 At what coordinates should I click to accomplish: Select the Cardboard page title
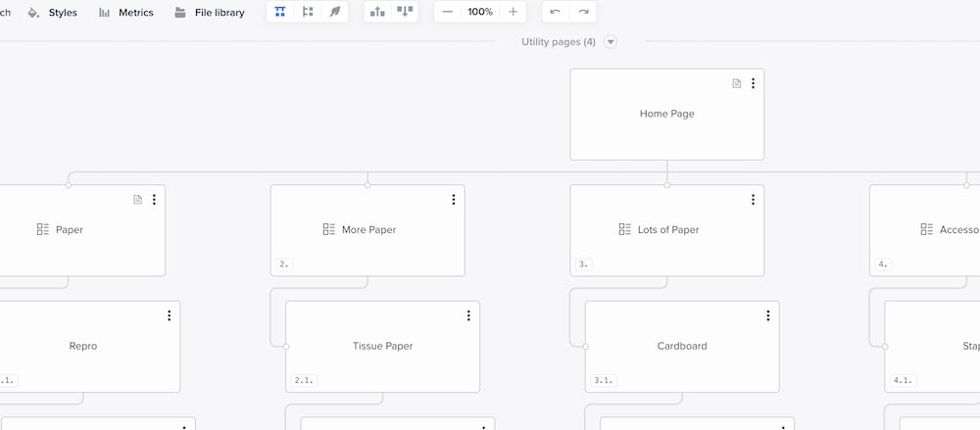click(682, 346)
